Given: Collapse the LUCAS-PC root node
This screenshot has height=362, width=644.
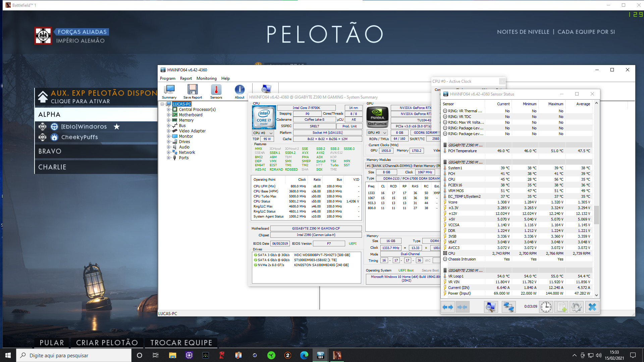Looking at the screenshot, I should (x=162, y=104).
